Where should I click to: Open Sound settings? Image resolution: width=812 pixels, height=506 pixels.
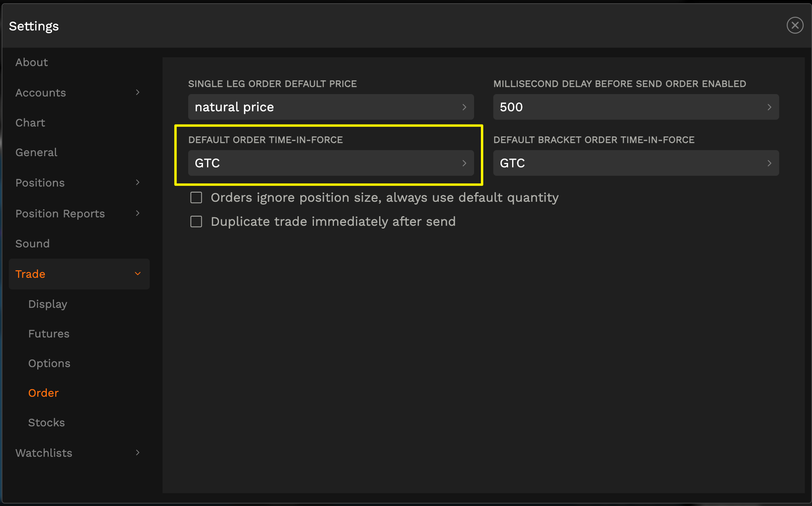coord(32,243)
